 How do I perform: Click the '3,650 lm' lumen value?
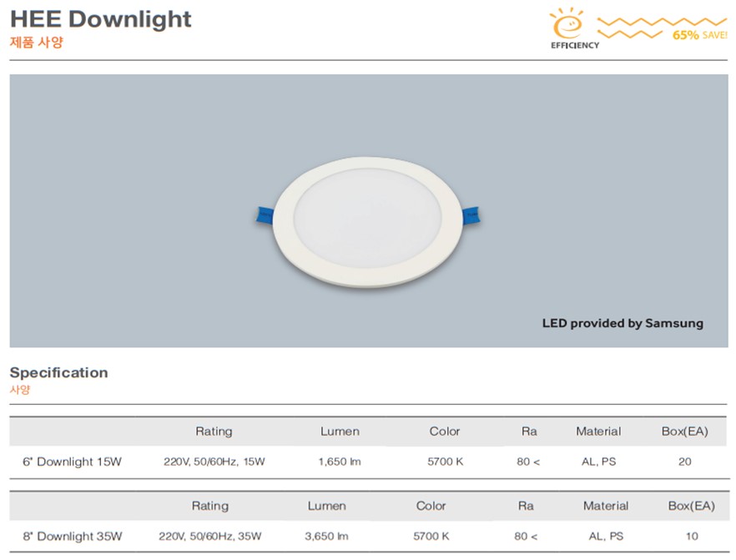coord(327,537)
